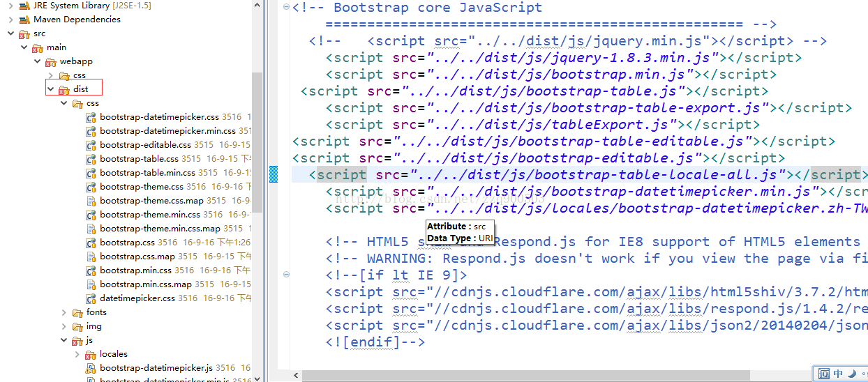Click the img folder icon
The width and height of the screenshot is (868, 382).
tap(77, 326)
